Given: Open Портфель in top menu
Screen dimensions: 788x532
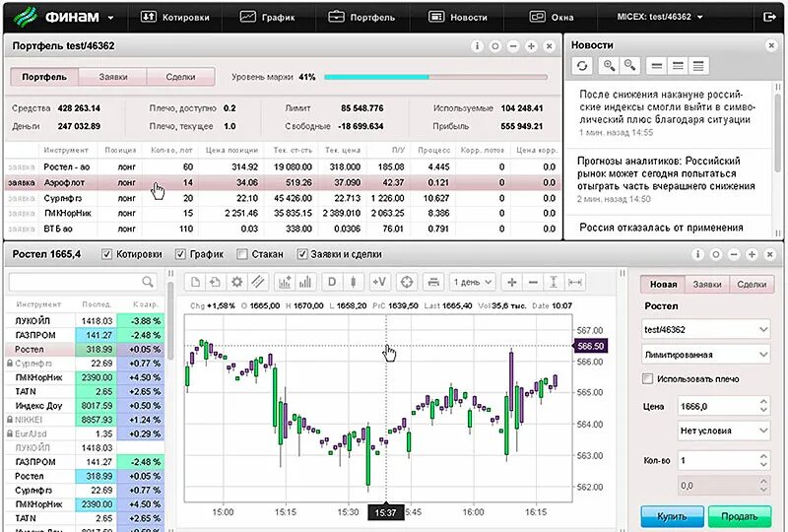Looking at the screenshot, I should pos(361,17).
